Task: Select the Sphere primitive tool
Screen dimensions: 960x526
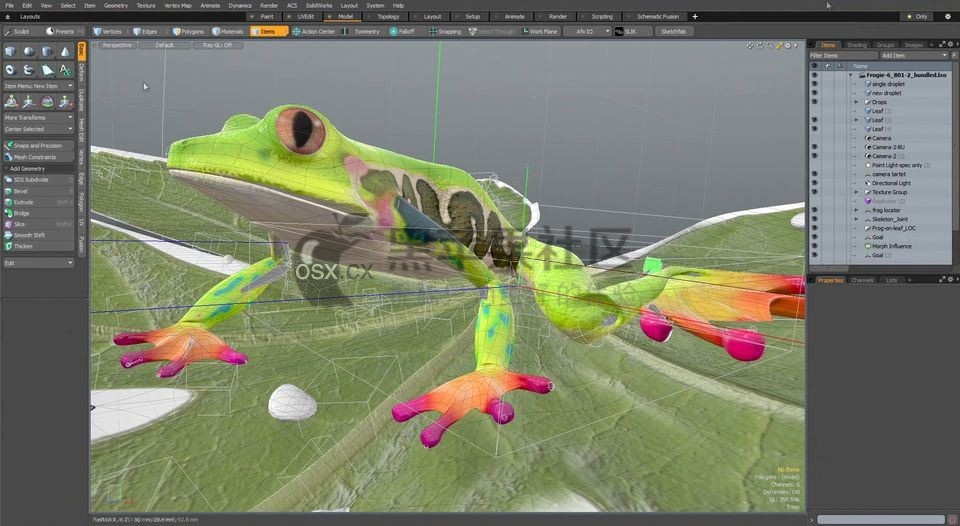Action: (x=29, y=51)
